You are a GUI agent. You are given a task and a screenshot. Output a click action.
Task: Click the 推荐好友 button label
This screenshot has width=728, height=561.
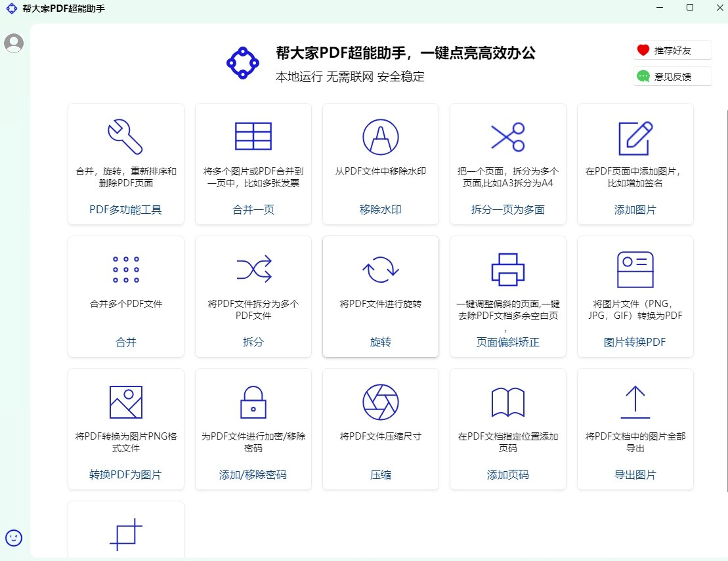[672, 50]
